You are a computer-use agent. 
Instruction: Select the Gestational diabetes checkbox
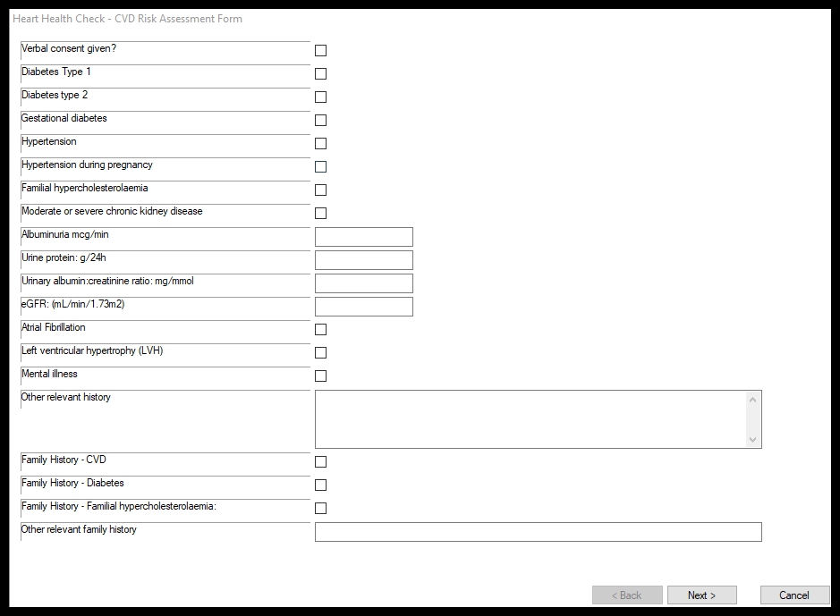pos(320,121)
